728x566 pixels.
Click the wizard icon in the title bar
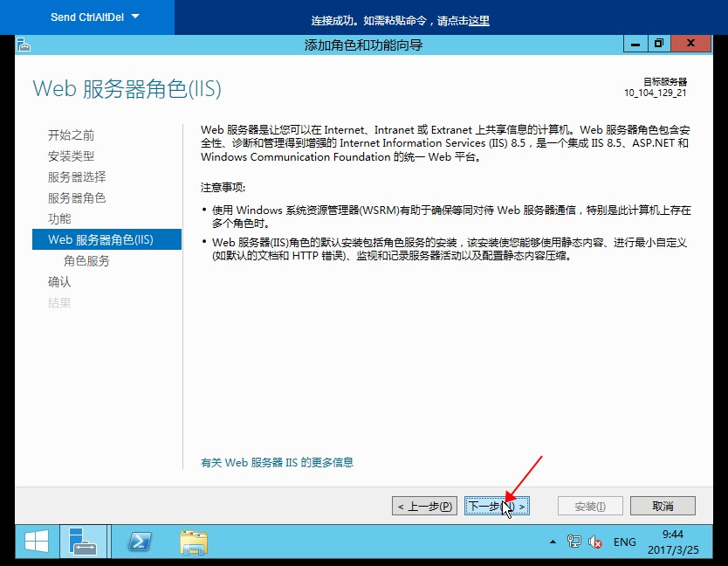[x=24, y=45]
